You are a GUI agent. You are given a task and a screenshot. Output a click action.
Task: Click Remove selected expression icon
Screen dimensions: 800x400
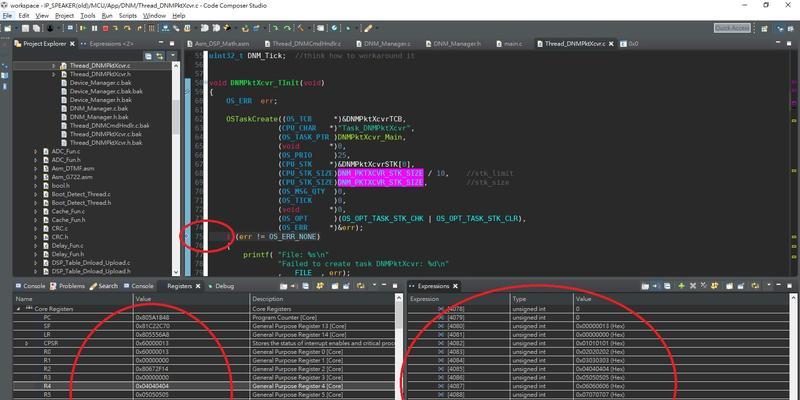pyautogui.click(x=693, y=286)
